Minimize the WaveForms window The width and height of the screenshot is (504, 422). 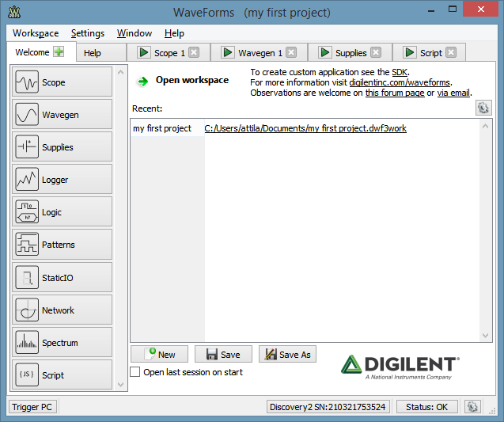(431, 11)
